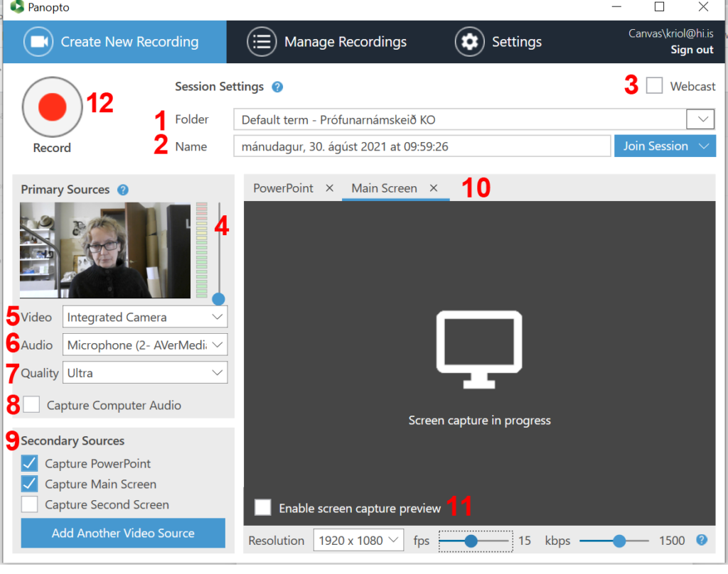This screenshot has height=574, width=728.
Task: Open the Audio microphone dropdown
Action: coord(145,345)
